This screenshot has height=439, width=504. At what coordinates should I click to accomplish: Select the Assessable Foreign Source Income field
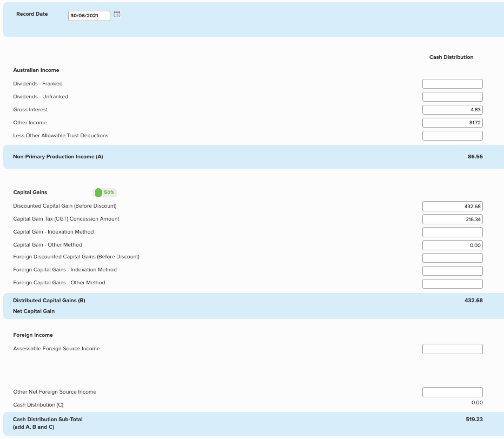point(452,349)
